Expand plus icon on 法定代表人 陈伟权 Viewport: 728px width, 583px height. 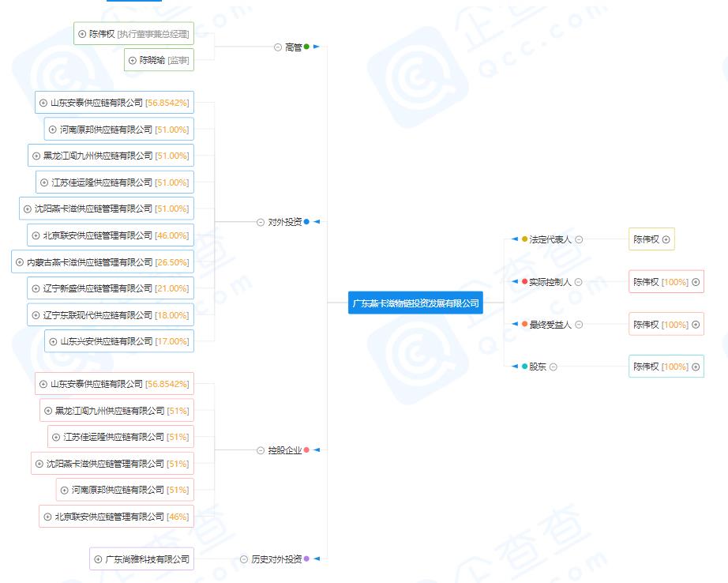tap(666, 239)
